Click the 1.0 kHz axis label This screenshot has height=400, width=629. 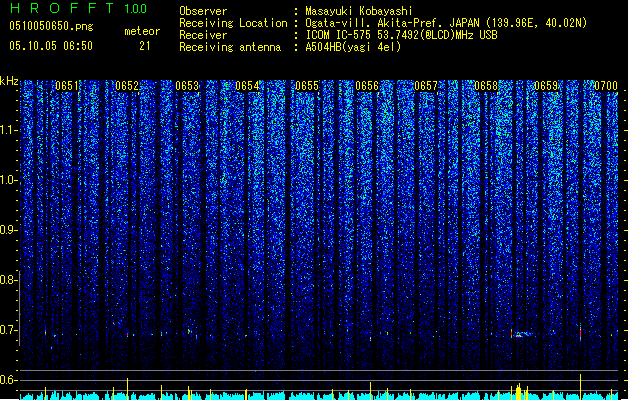click(x=8, y=180)
